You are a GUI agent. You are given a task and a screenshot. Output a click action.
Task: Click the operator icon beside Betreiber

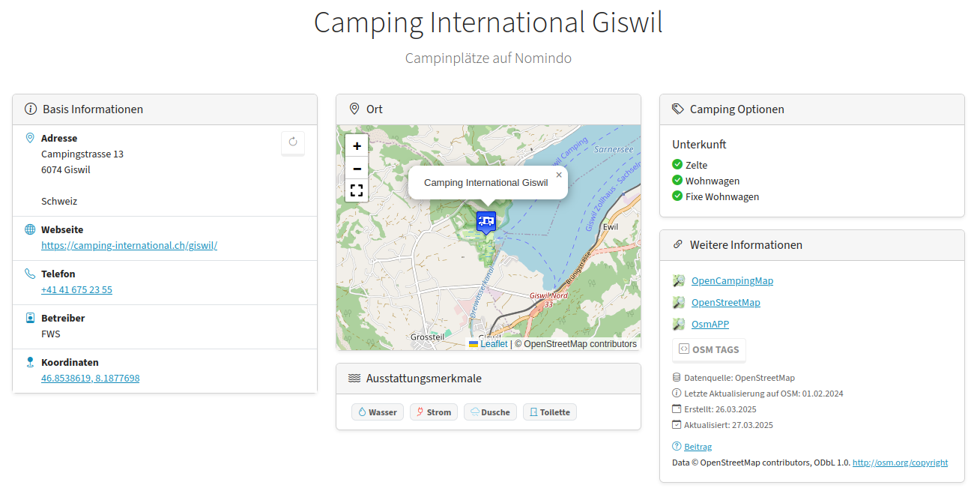(30, 318)
